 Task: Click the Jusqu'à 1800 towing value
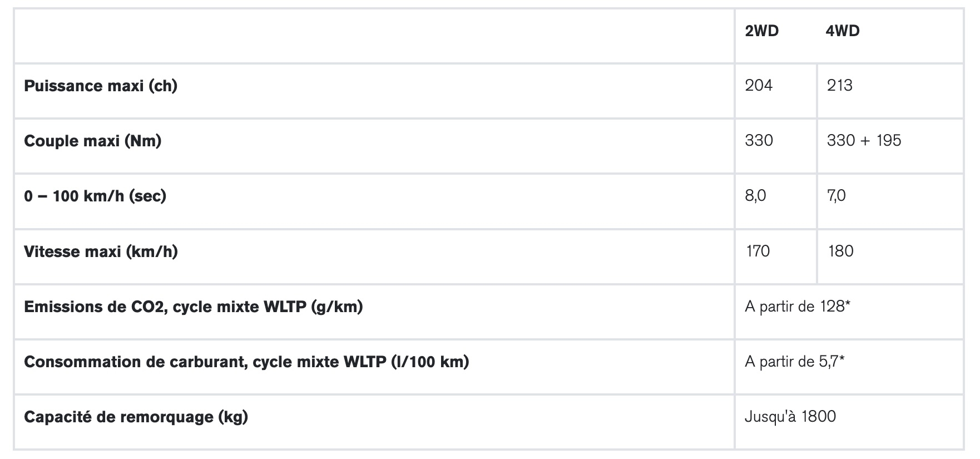790,417
